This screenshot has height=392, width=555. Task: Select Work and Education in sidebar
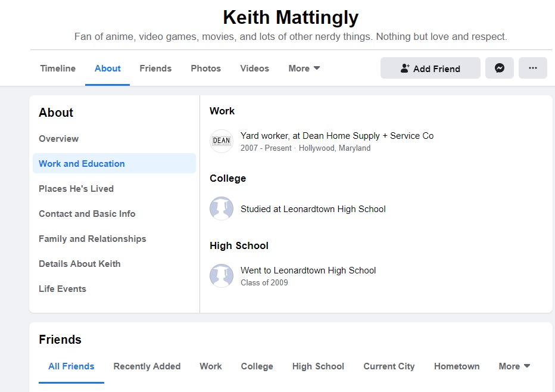pos(114,163)
